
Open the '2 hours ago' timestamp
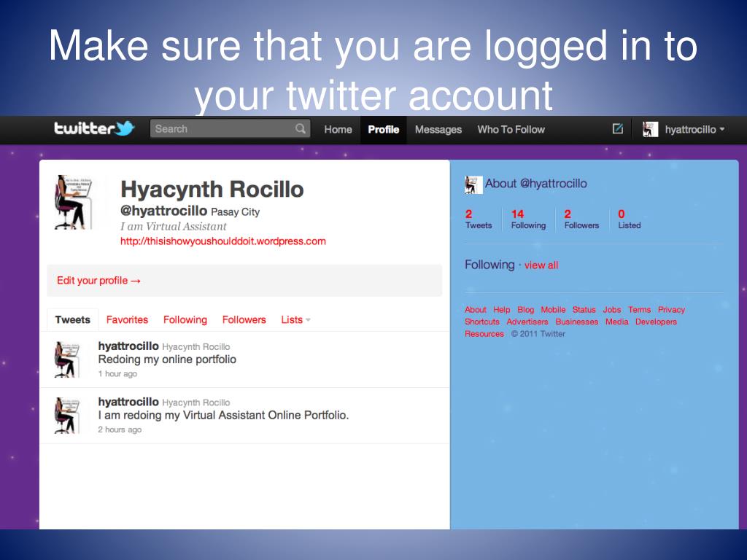point(120,429)
